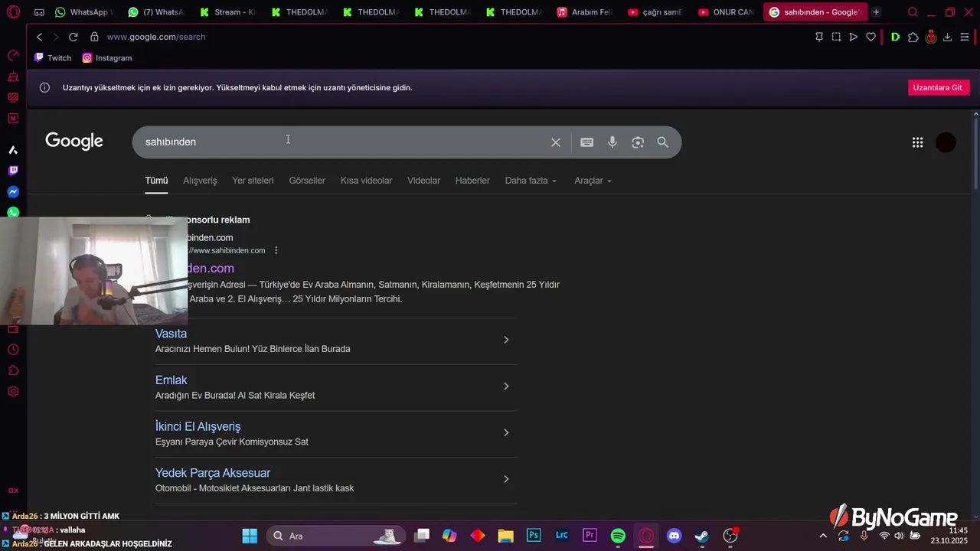Search tabs with the magnifier icon

click(913, 12)
